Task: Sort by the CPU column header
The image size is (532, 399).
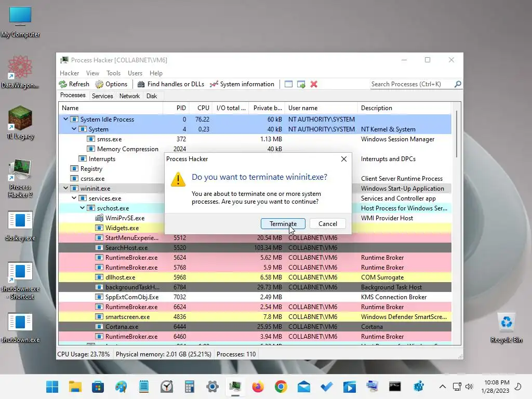Action: [x=201, y=108]
